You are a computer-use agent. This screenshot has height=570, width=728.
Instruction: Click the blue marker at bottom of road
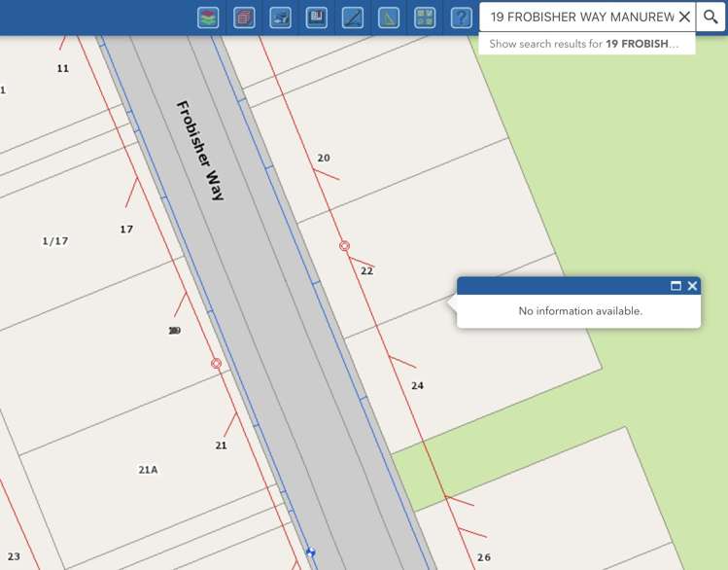310,552
